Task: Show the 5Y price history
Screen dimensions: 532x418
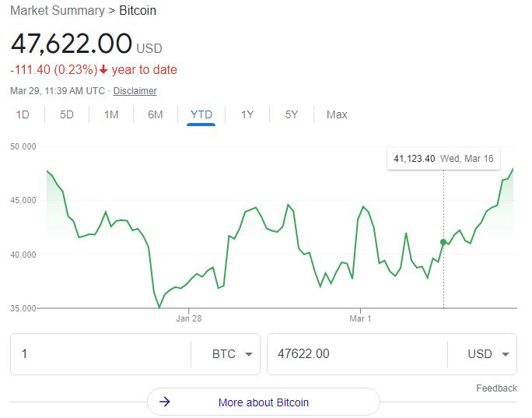Action: pos(292,114)
